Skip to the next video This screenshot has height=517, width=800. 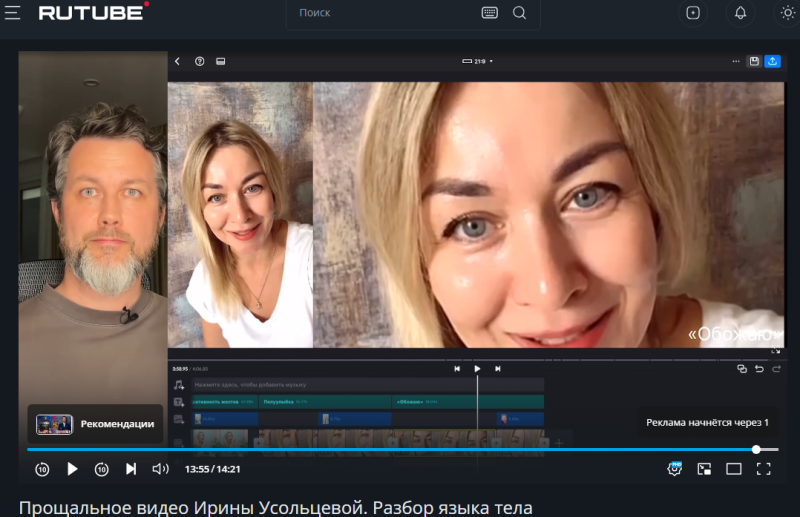[x=131, y=469]
